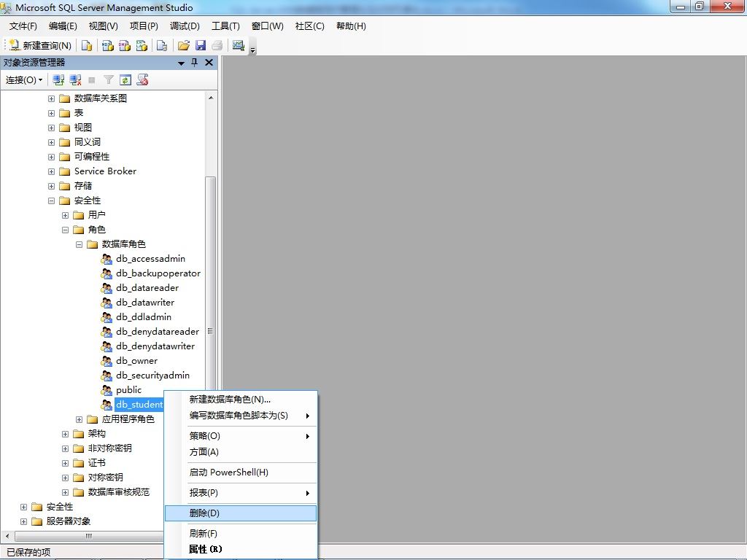The image size is (747, 560).
Task: Open the 社区(C) menu
Action: [x=309, y=26]
